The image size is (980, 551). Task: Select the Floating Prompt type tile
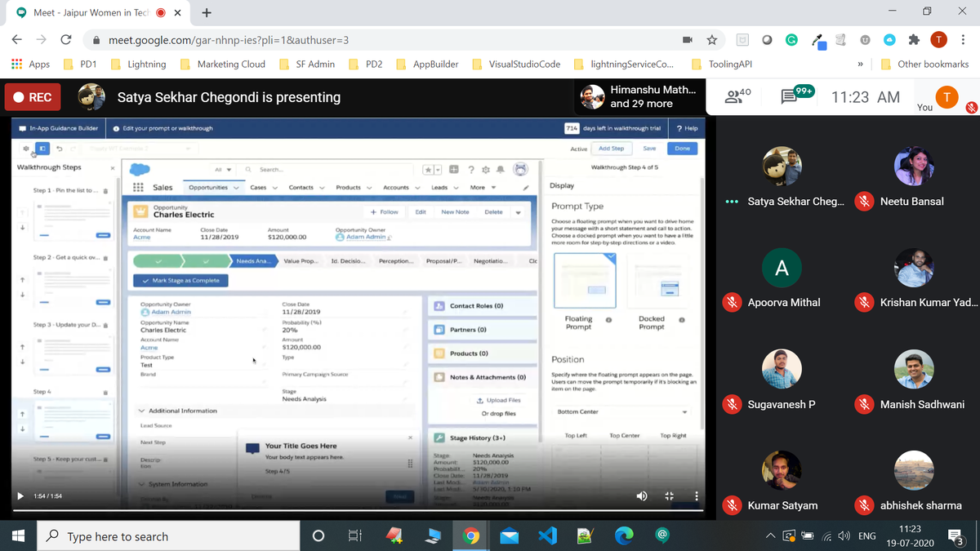pyautogui.click(x=585, y=280)
